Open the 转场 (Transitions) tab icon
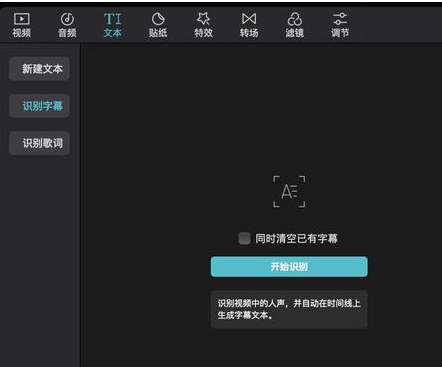 point(249,19)
